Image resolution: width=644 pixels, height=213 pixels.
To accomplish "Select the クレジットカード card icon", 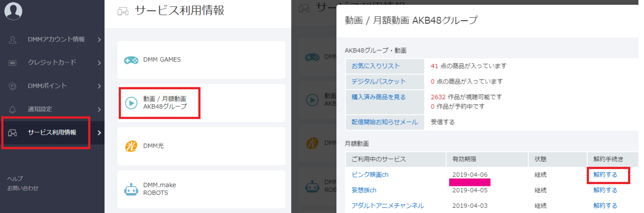I will coord(12,63).
